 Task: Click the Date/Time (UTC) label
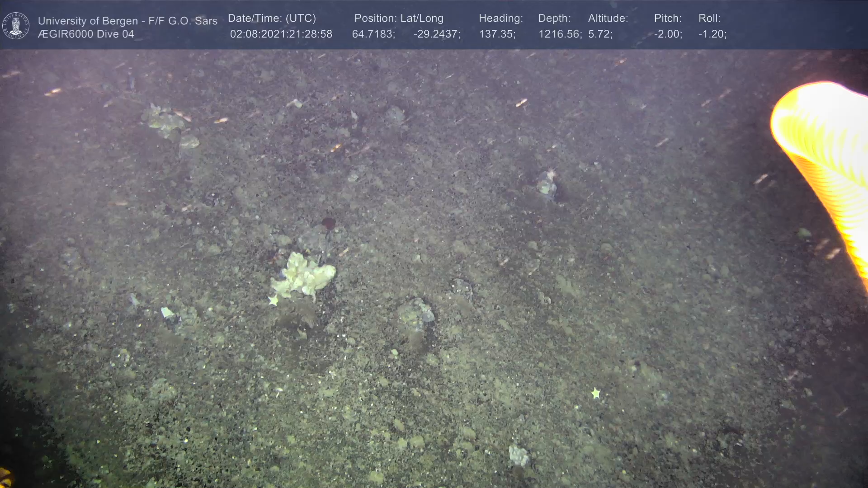(272, 19)
